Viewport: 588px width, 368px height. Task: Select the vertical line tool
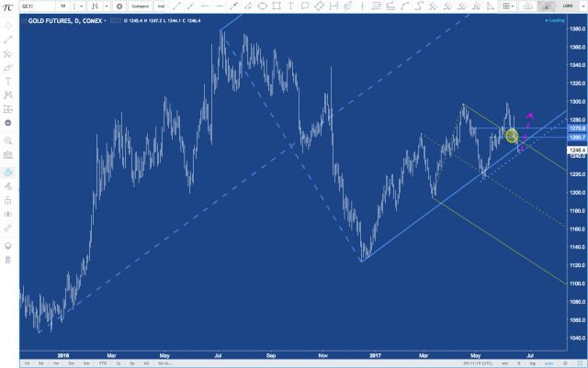click(362, 6)
